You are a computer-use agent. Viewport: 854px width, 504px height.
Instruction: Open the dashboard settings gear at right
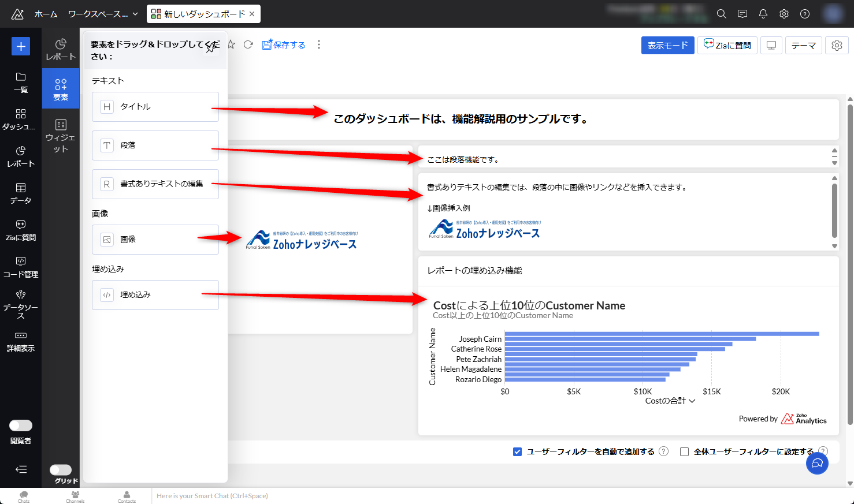click(837, 46)
